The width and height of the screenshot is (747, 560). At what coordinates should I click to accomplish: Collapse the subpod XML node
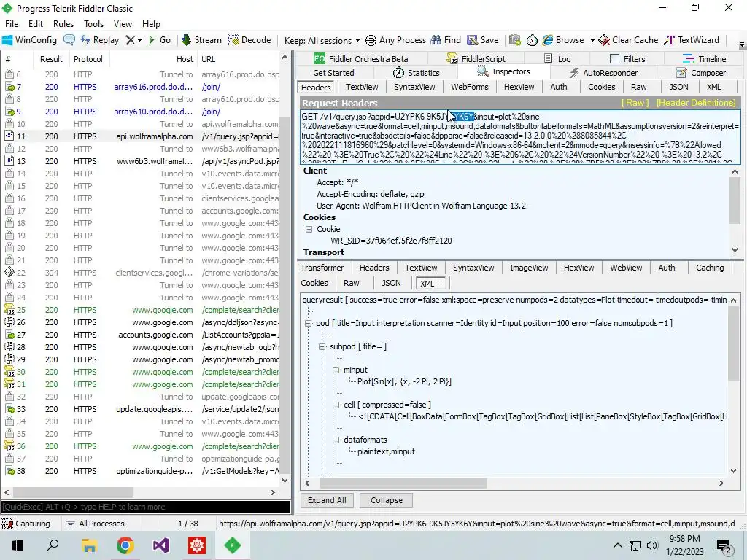coord(322,346)
